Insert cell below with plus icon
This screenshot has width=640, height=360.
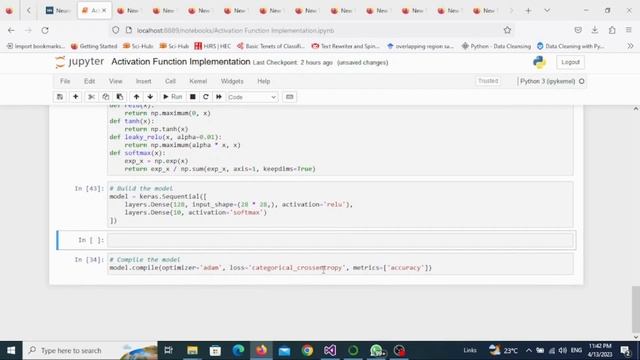[x=76, y=97]
